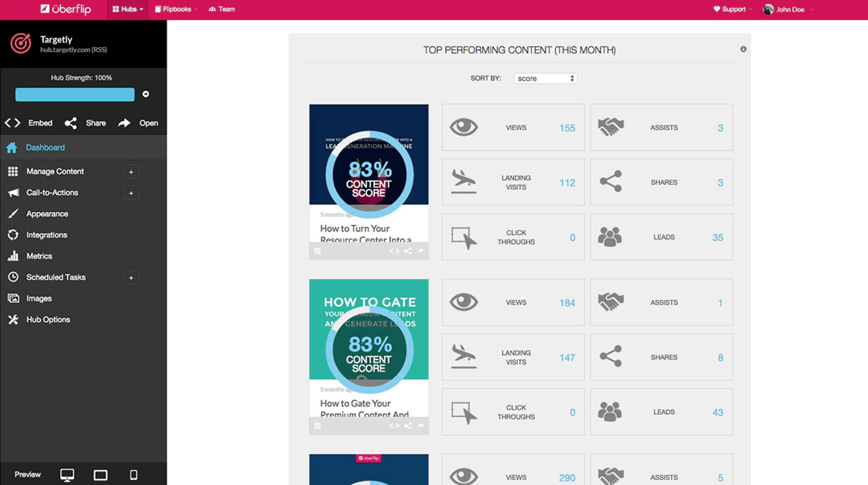The width and height of the screenshot is (868, 485).
Task: Click embed icon on How to Gate card
Action: 394,426
